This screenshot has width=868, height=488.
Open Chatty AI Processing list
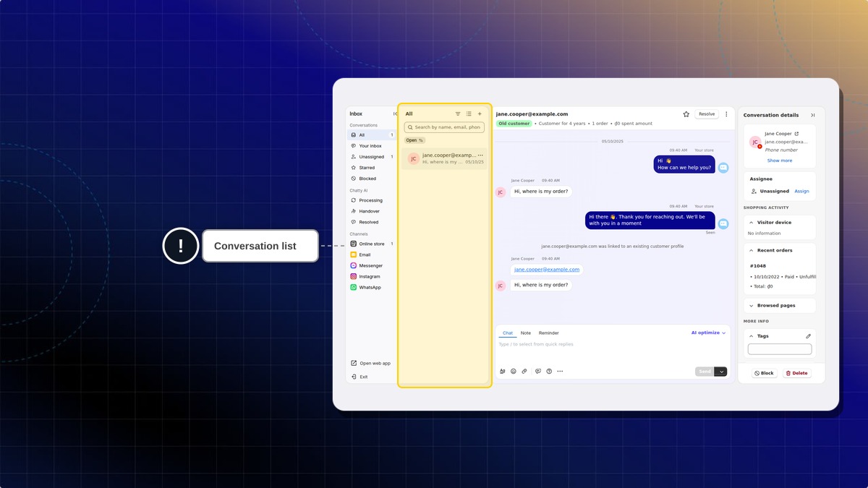pos(372,200)
